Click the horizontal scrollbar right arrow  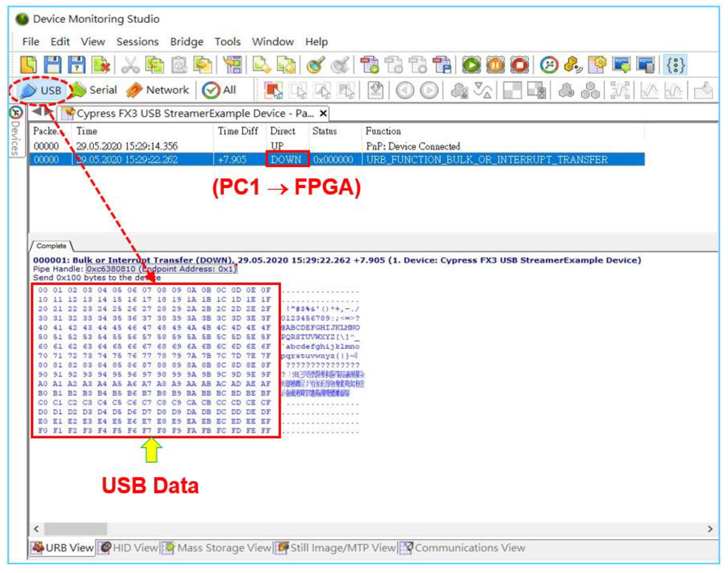[x=710, y=529]
